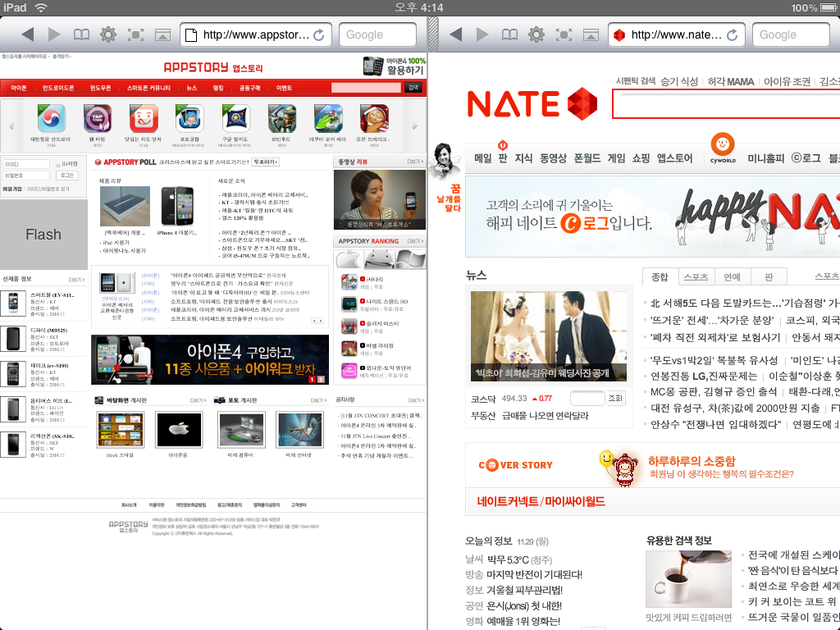Focus the 아이디 login field
This screenshot has width=840, height=630.
(x=25, y=164)
